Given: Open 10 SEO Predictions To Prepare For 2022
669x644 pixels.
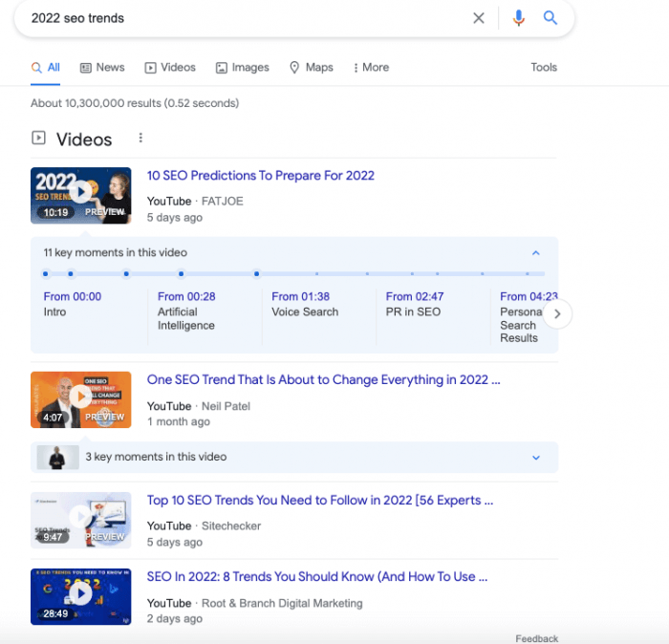Looking at the screenshot, I should tap(261, 176).
